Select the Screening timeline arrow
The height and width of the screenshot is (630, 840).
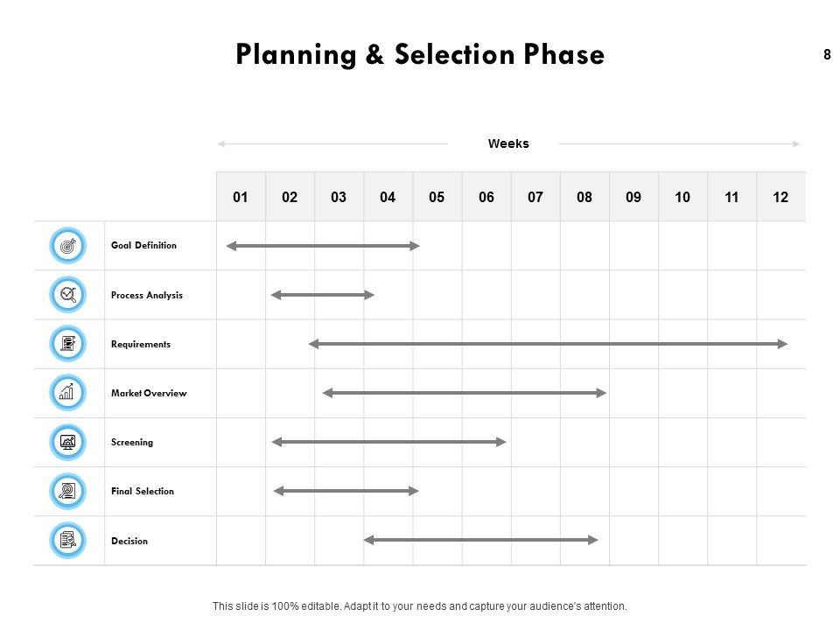388,442
